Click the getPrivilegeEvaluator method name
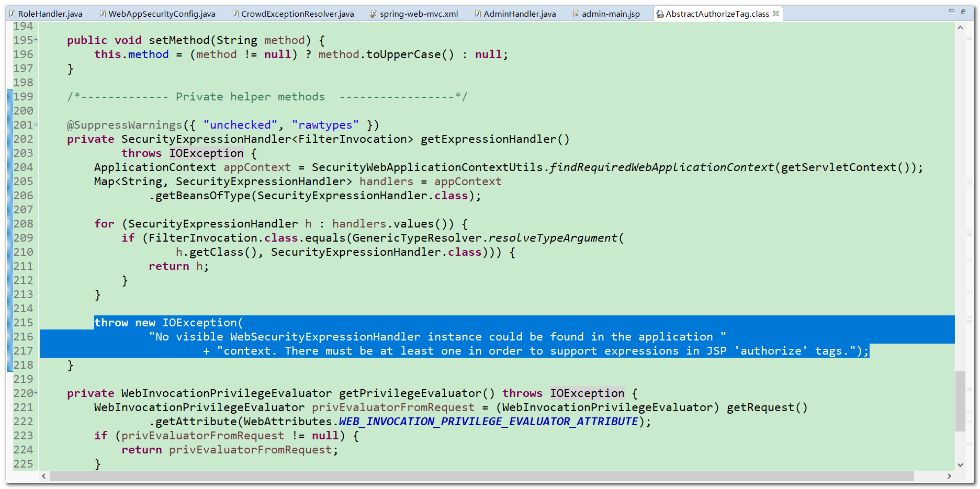This screenshot has width=980, height=489. tap(410, 393)
